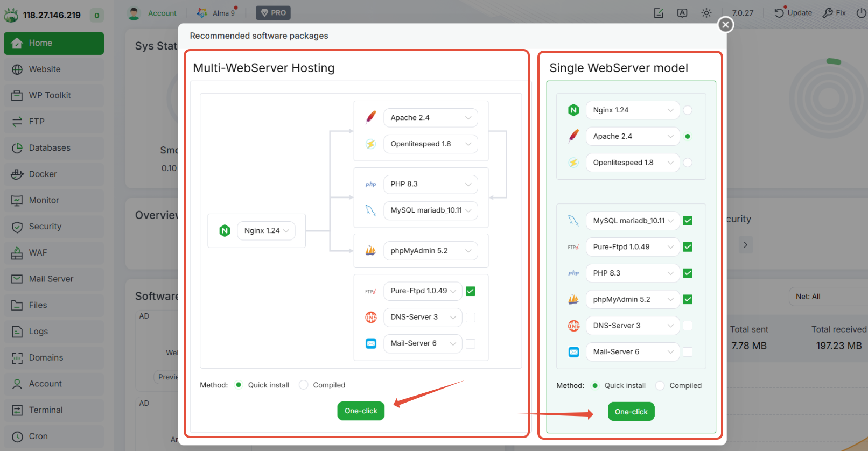Image resolution: width=868 pixels, height=451 pixels.
Task: Click the Account person icon in sidebar
Action: tap(17, 384)
